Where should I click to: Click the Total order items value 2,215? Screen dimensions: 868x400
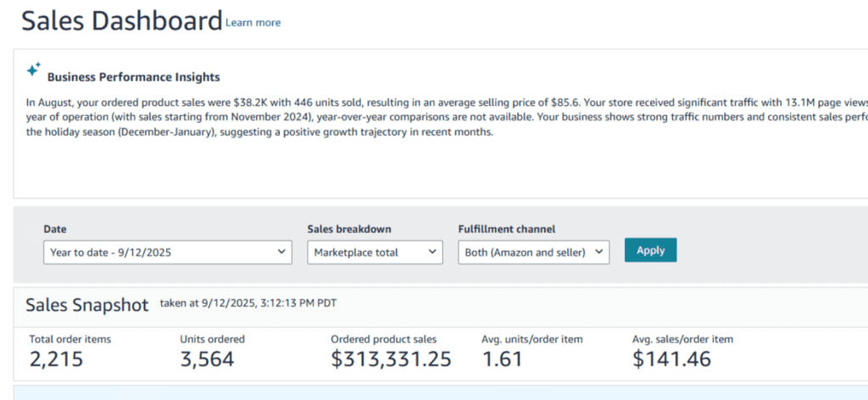click(x=56, y=359)
